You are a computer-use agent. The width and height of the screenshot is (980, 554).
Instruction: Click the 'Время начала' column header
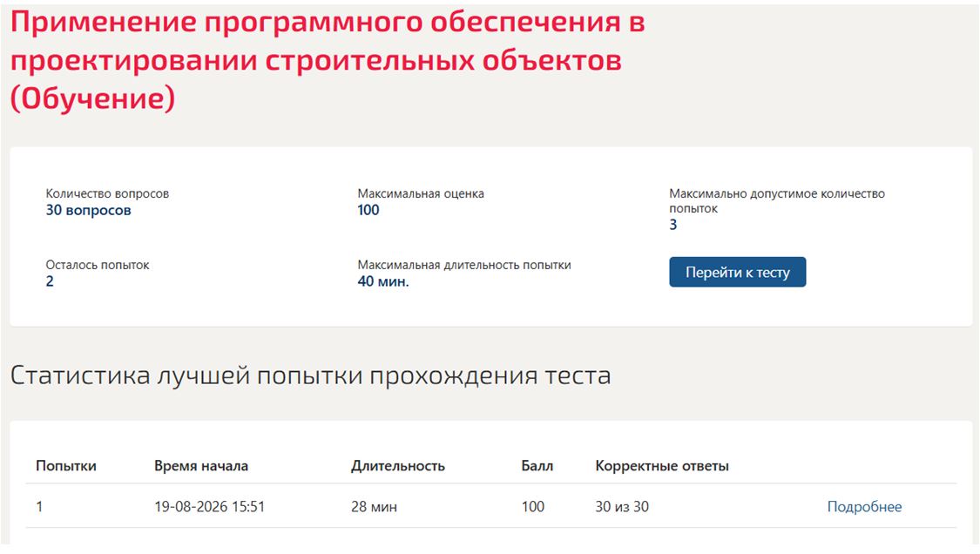click(x=201, y=466)
